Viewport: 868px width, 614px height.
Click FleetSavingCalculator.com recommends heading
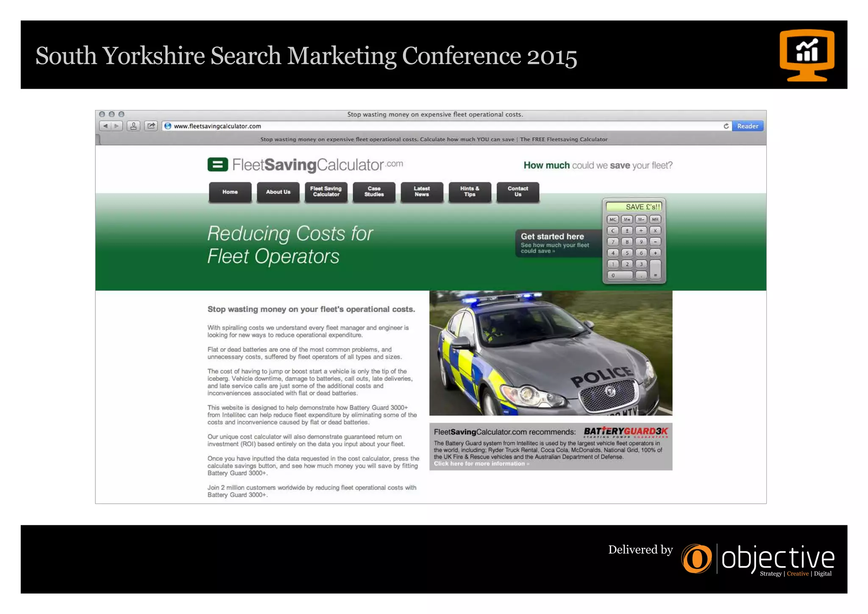coord(505,432)
